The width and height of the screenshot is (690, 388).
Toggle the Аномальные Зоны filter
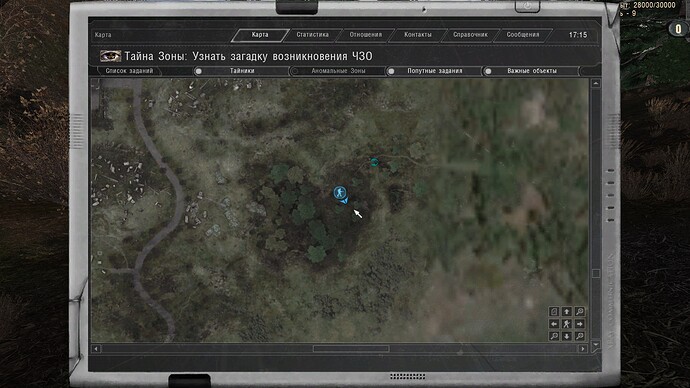coord(338,71)
